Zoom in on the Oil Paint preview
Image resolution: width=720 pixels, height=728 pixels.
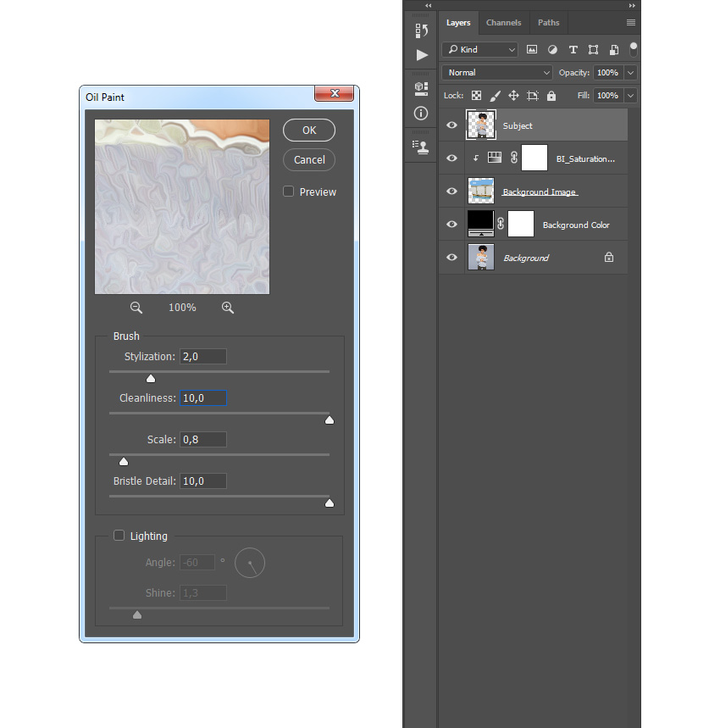[227, 308]
